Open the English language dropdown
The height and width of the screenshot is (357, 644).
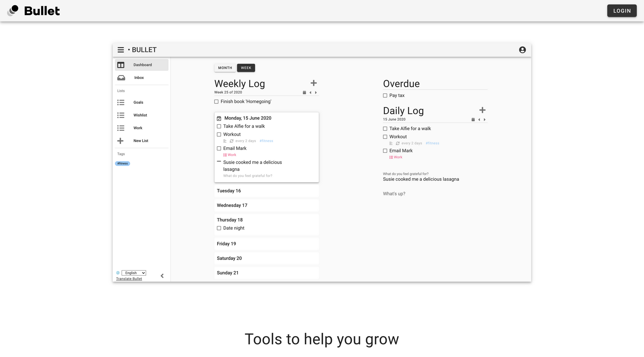pos(134,273)
